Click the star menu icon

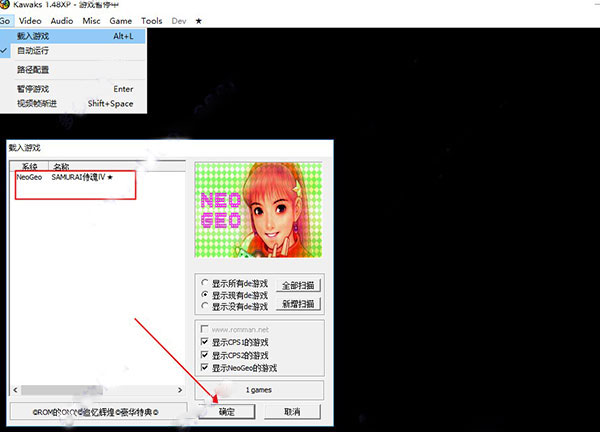[x=198, y=21]
